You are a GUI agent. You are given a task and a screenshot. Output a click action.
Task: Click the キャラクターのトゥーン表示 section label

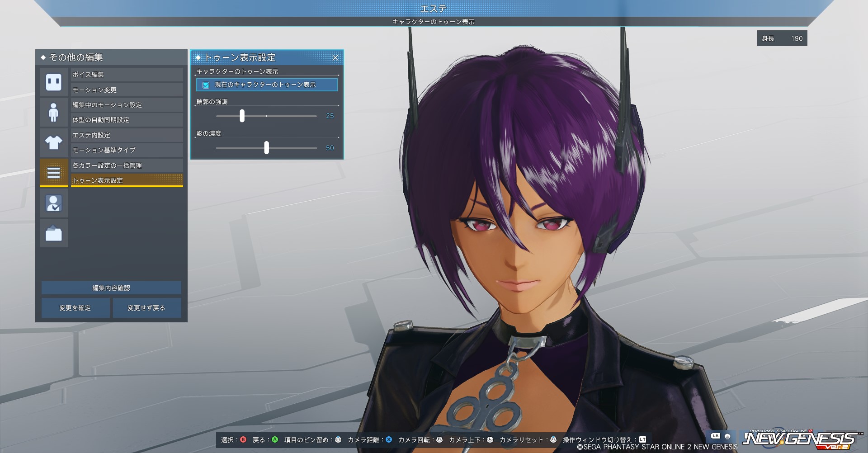point(237,71)
